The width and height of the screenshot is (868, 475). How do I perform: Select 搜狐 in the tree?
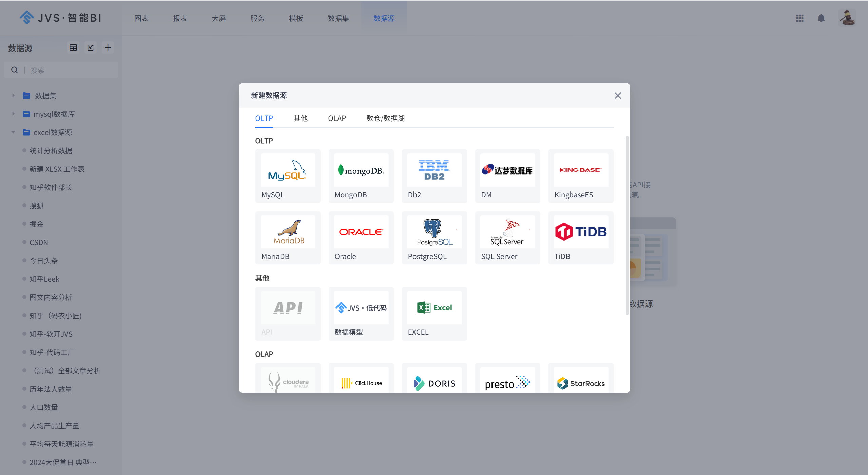point(37,206)
